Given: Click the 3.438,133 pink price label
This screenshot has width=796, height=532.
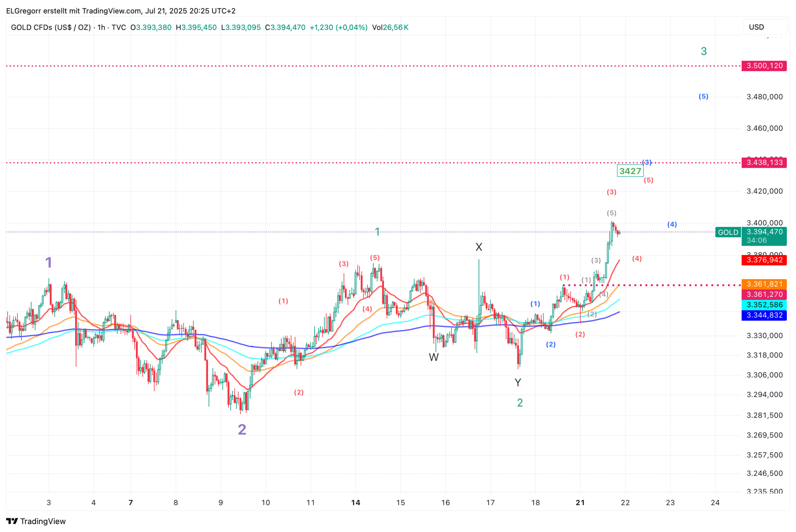Looking at the screenshot, I should 764,162.
